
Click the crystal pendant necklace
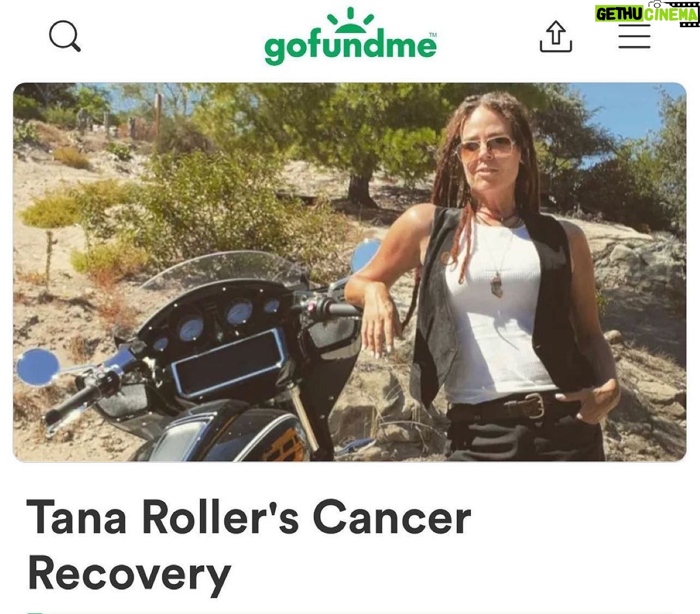coord(498,286)
